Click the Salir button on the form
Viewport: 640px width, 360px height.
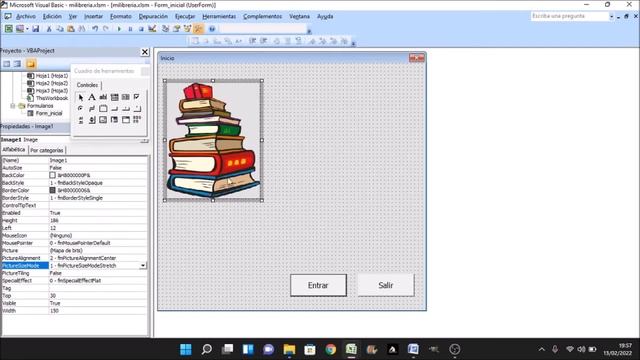point(386,285)
